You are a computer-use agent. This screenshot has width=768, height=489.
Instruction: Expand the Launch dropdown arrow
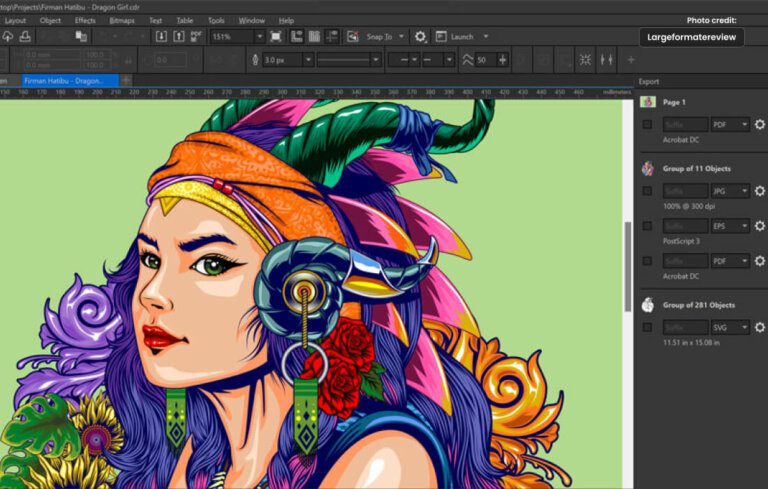point(486,36)
